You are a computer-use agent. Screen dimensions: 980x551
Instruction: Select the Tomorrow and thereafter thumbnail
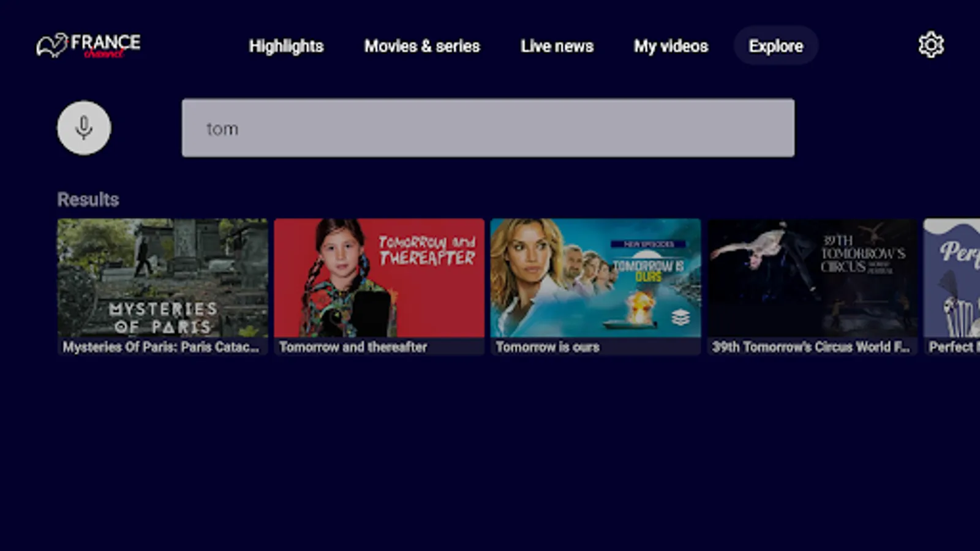point(379,277)
